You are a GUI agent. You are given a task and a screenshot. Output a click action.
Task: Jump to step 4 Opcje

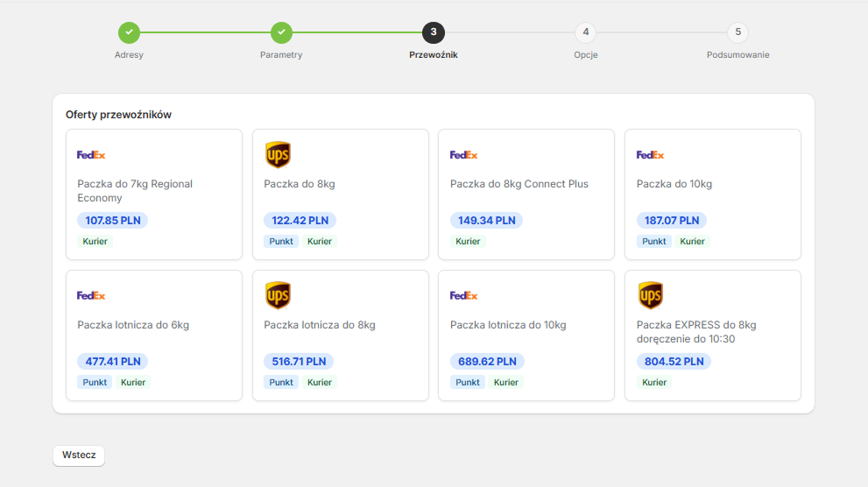586,32
